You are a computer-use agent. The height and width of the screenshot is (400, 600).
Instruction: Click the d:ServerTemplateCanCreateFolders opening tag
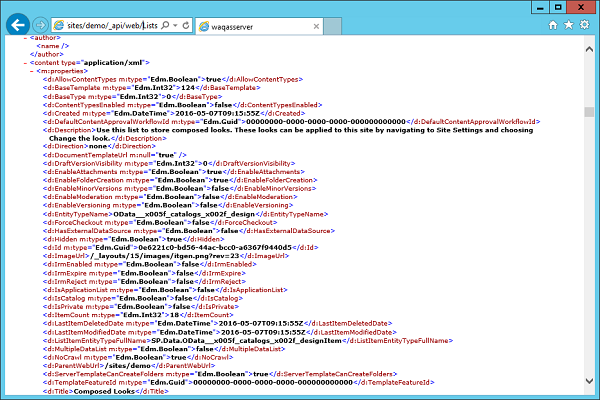pos(148,374)
